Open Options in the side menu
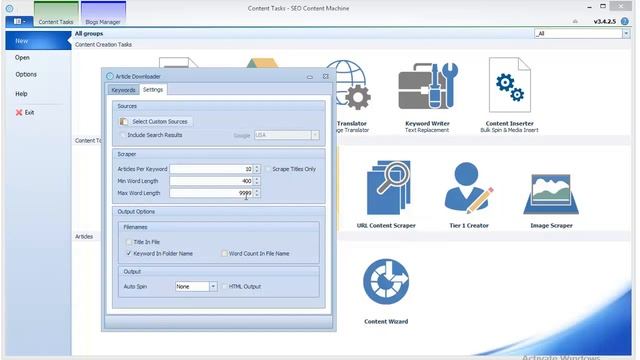 [x=26, y=74]
